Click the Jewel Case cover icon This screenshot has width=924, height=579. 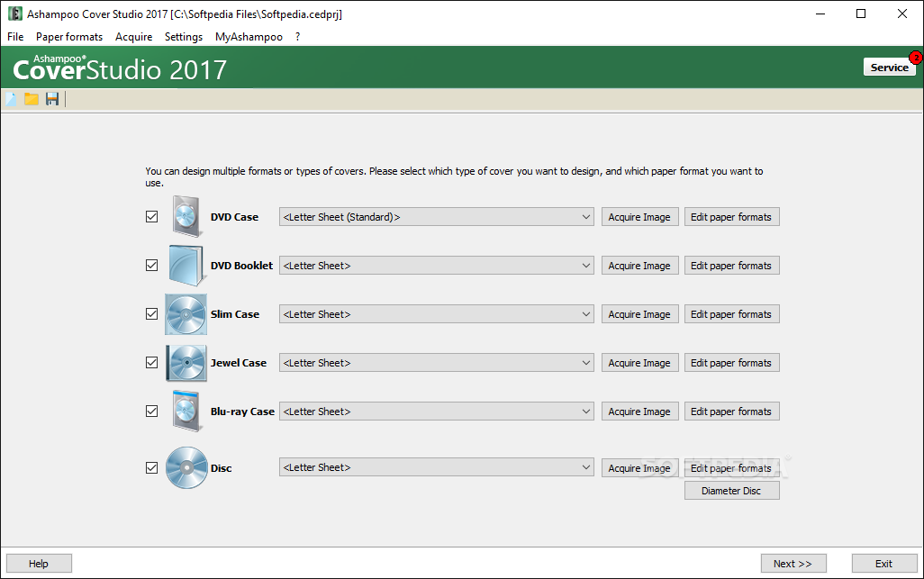(186, 363)
